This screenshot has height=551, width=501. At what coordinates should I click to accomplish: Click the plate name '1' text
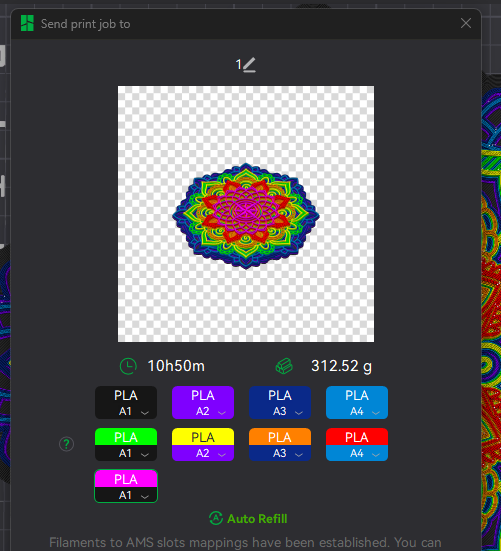239,65
